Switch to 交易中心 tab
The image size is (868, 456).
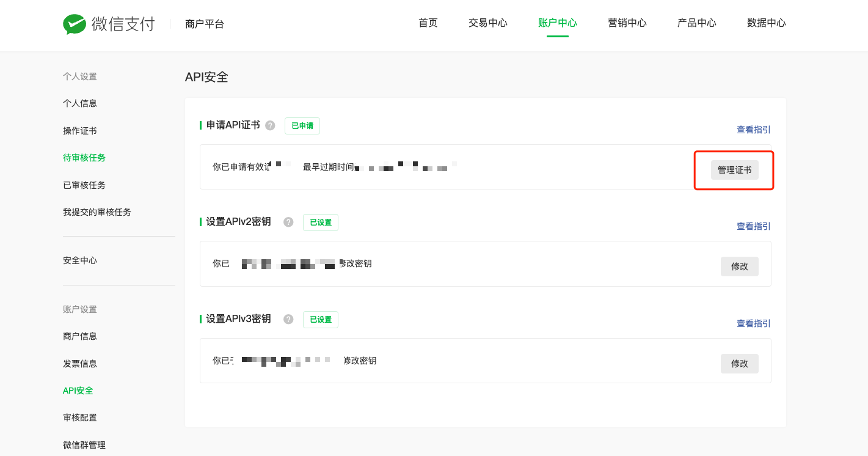point(488,23)
